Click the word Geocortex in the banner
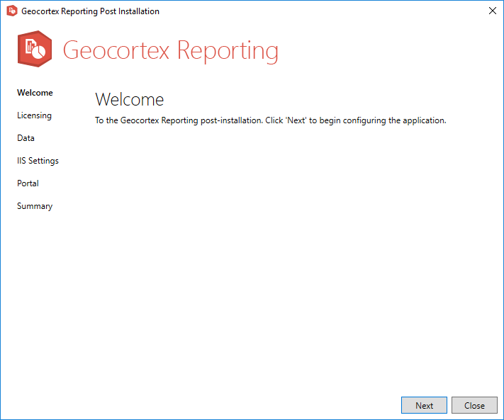 [x=116, y=51]
